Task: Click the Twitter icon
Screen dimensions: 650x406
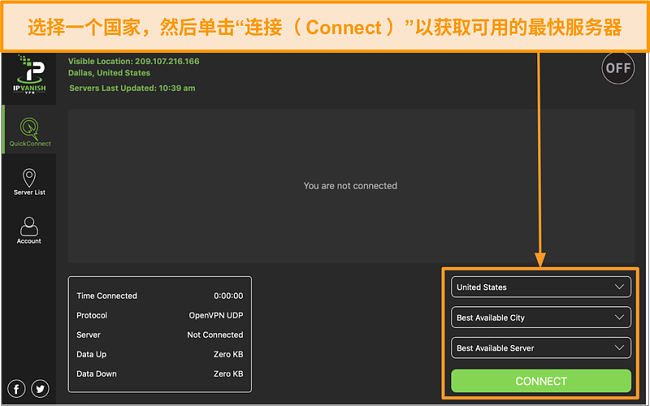Action: (x=40, y=389)
